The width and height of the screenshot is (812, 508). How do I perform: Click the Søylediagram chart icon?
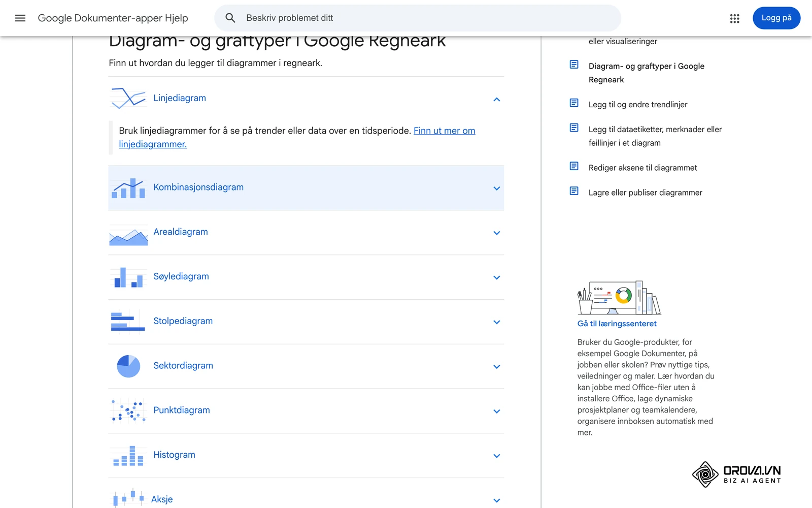[128, 277]
